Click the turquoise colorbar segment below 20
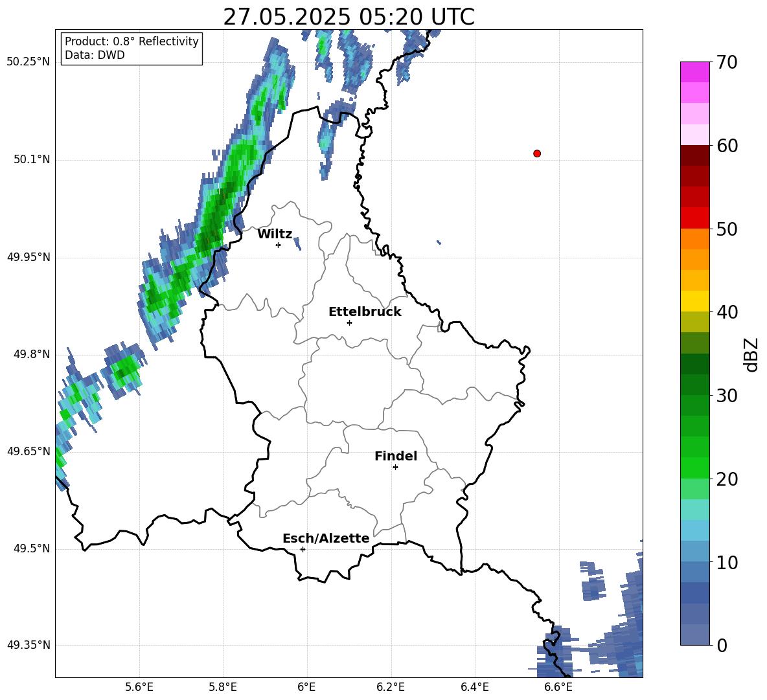 pyautogui.click(x=694, y=509)
